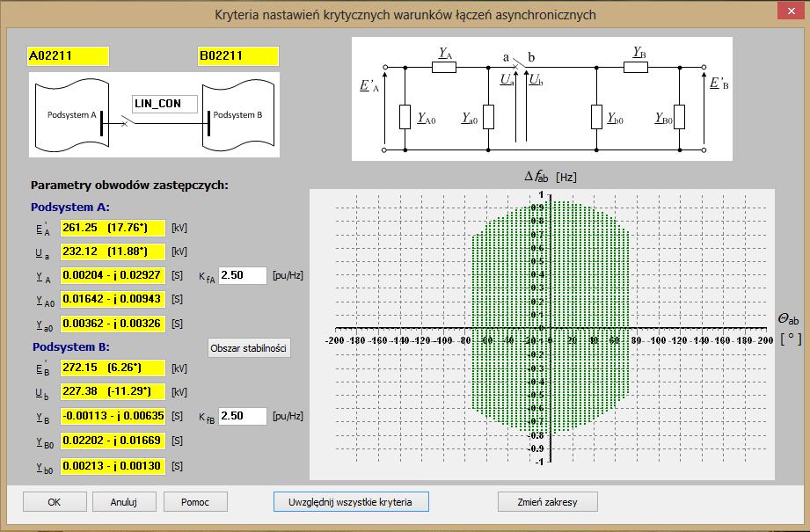Select the B02211 node name field
Screen dimensions: 810x532
(238, 55)
